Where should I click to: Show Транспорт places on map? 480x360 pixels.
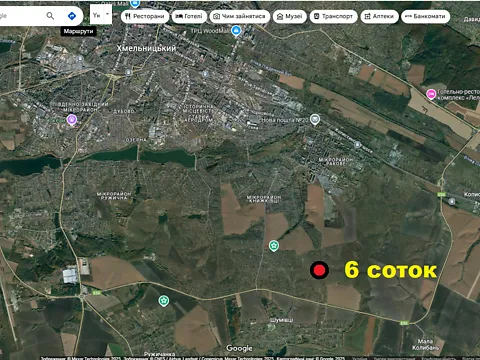point(333,16)
